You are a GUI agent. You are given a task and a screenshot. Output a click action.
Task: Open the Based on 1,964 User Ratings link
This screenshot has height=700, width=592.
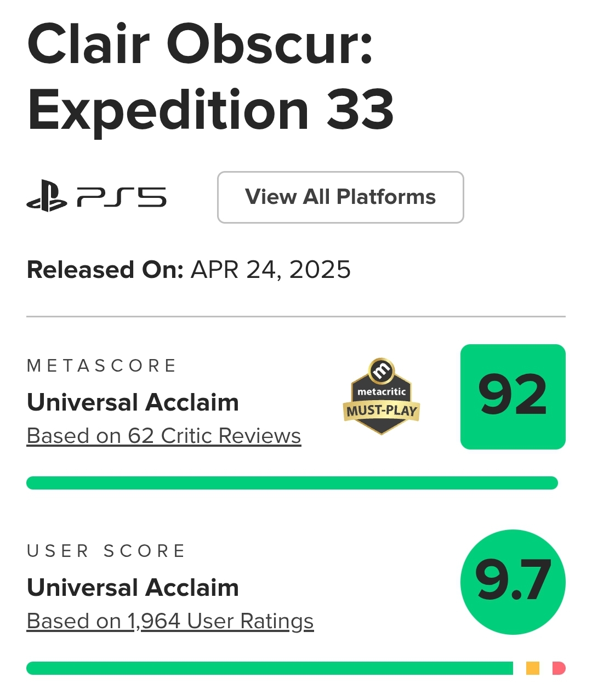point(170,621)
